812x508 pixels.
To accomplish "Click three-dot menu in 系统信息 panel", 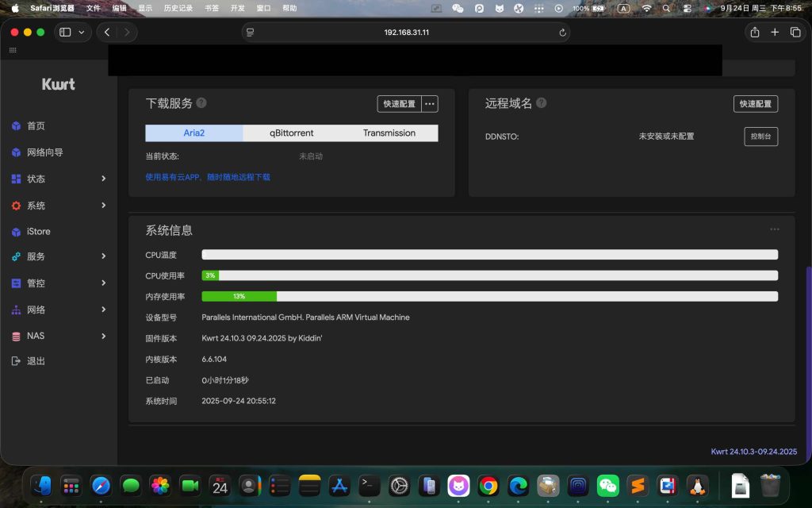I will [x=774, y=229].
